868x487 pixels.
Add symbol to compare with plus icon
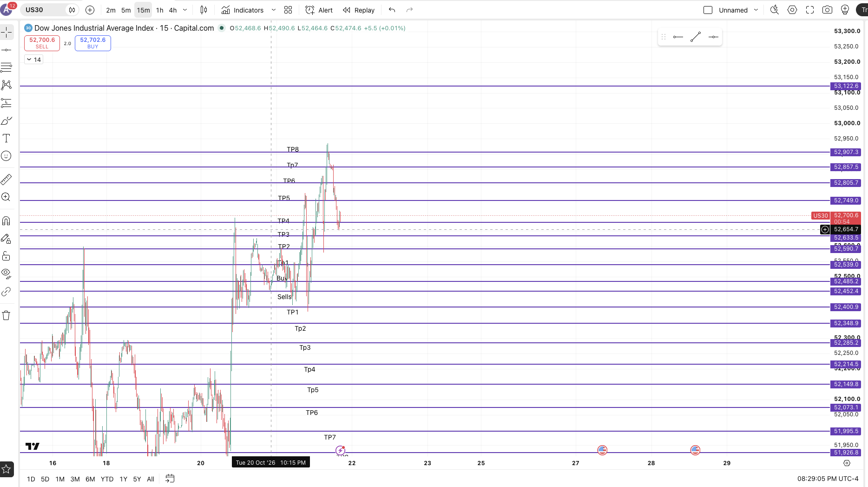pyautogui.click(x=90, y=10)
